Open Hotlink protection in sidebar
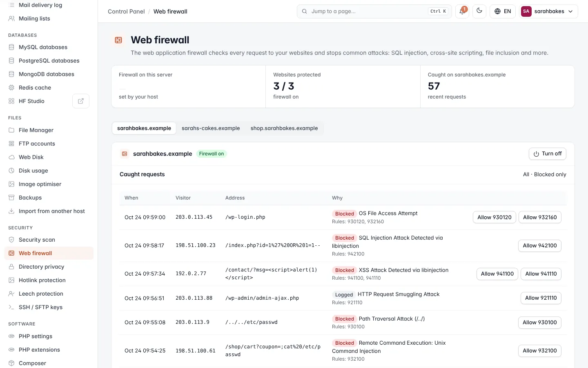 tap(49, 280)
